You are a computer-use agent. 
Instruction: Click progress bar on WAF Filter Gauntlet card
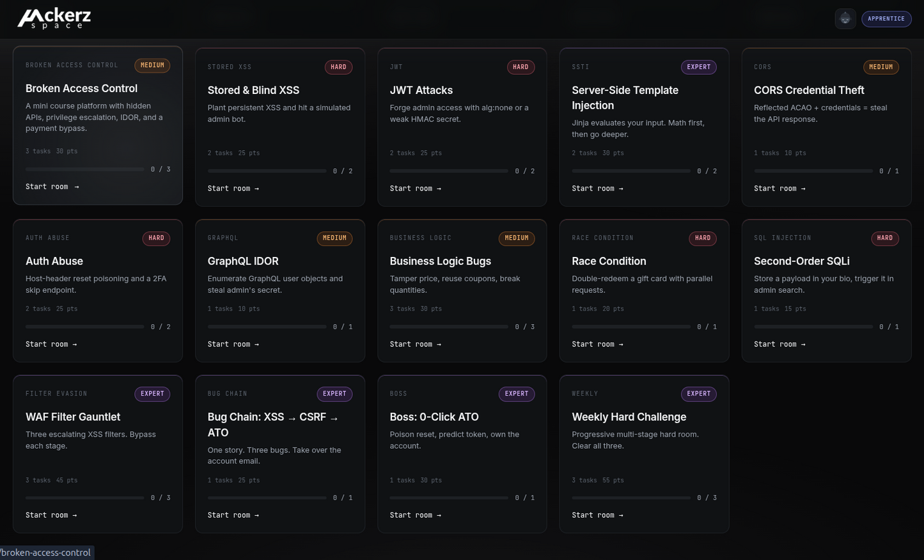[x=85, y=497]
